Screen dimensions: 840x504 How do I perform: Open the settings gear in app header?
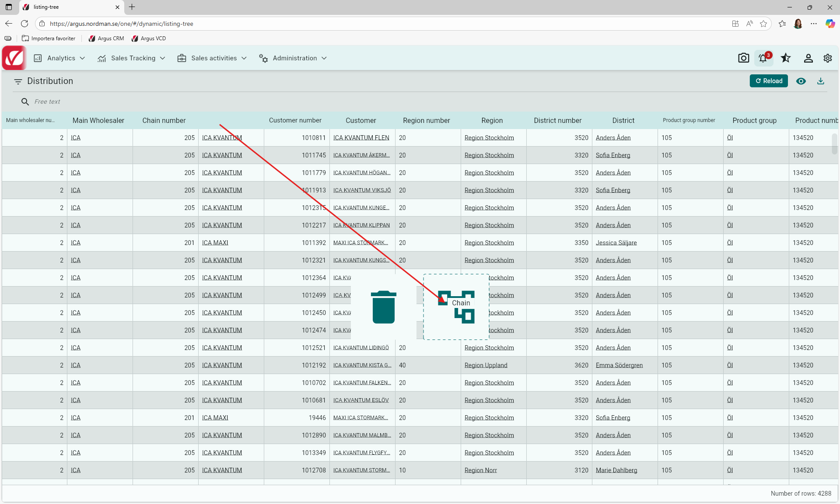click(x=827, y=58)
